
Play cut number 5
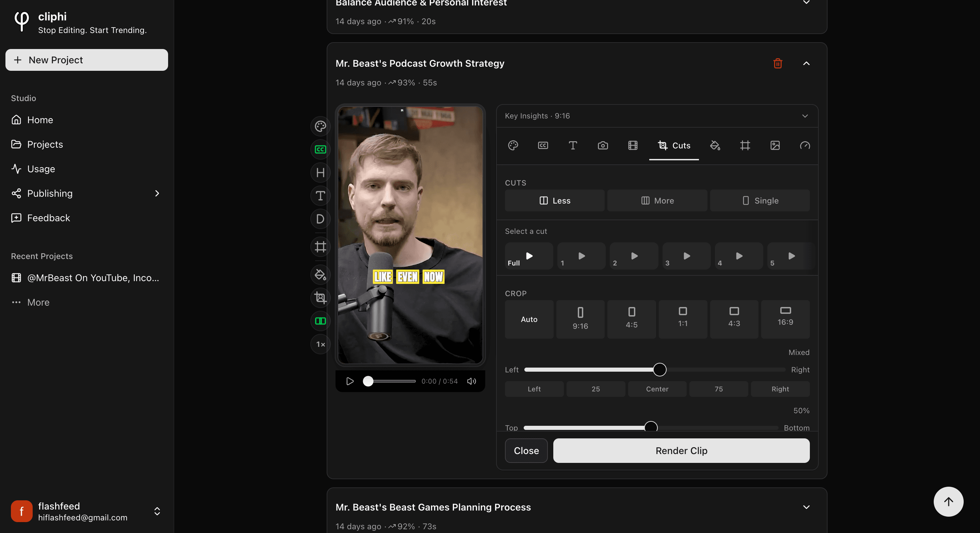pos(791,256)
